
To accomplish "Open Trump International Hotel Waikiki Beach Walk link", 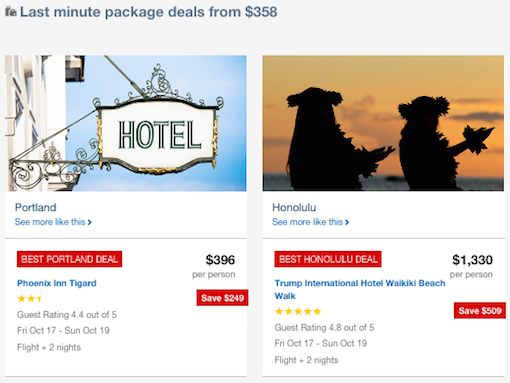I will [x=360, y=289].
